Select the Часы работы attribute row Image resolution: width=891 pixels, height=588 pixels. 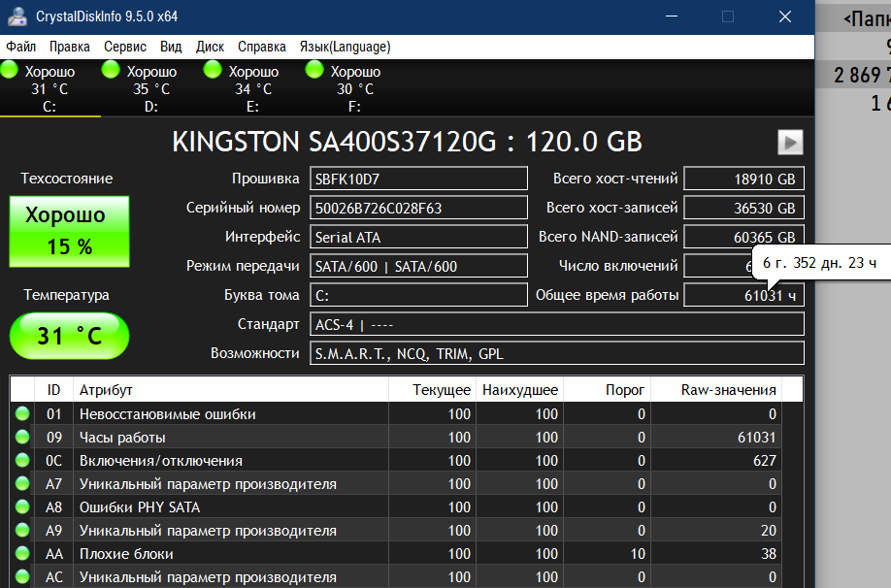coord(395,437)
